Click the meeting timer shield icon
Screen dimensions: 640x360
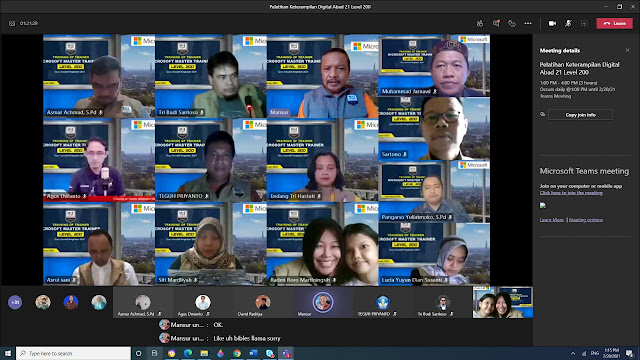point(12,24)
